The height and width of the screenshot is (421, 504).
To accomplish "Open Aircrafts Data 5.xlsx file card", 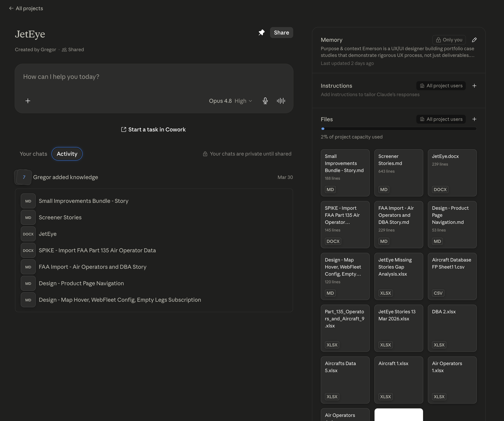I will click(x=345, y=380).
